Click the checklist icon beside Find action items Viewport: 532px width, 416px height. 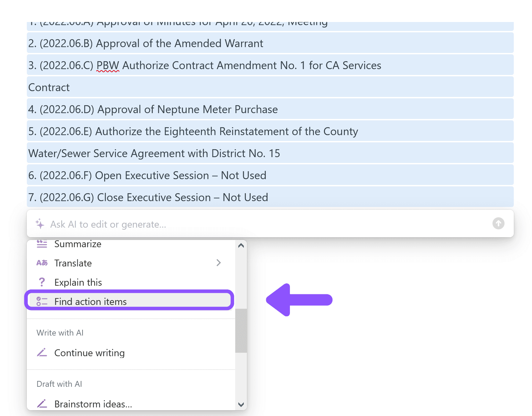click(x=42, y=302)
